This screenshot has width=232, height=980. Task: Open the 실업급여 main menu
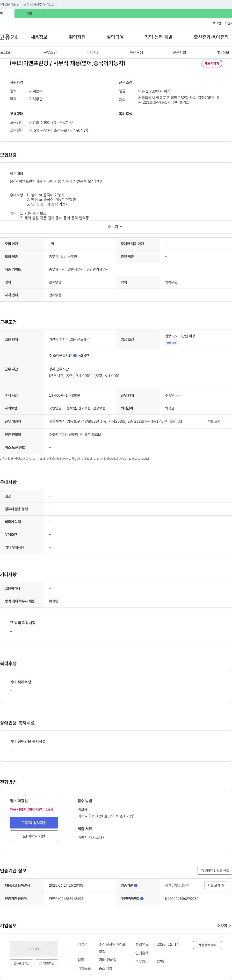coord(115,37)
